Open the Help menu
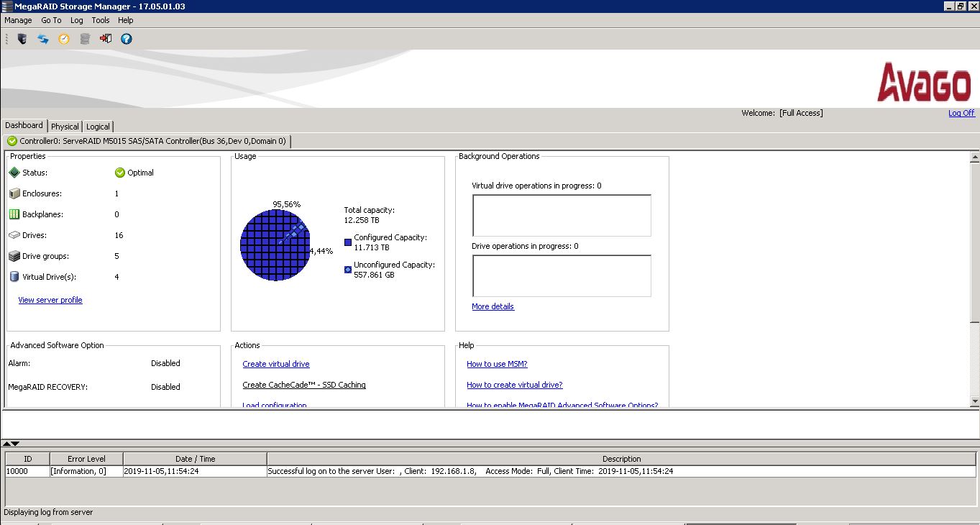 [126, 20]
